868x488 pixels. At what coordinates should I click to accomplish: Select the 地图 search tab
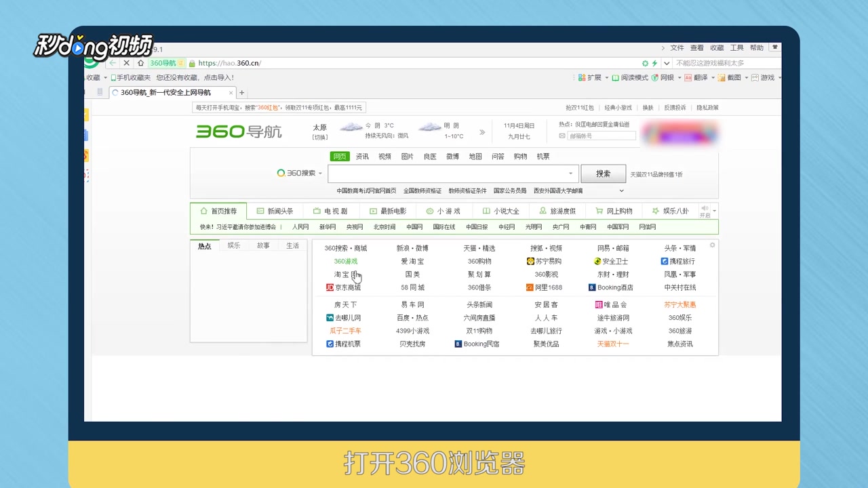click(475, 157)
